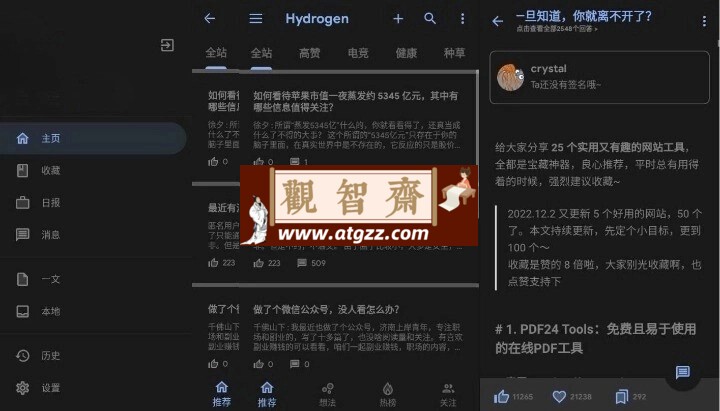Switch to the 种草 tab
The image size is (720, 411).
pyautogui.click(x=454, y=53)
